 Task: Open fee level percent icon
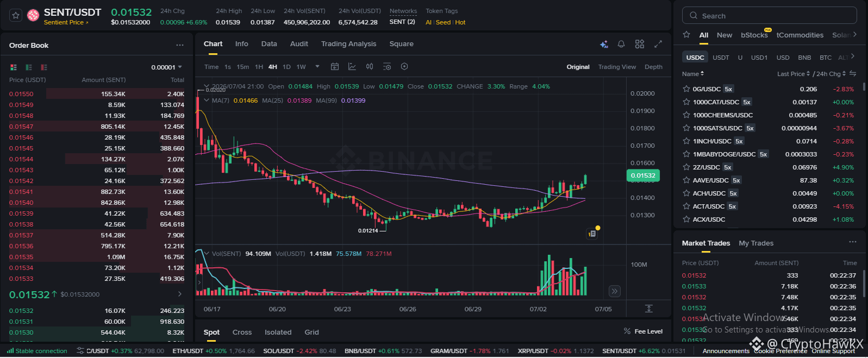tap(627, 331)
